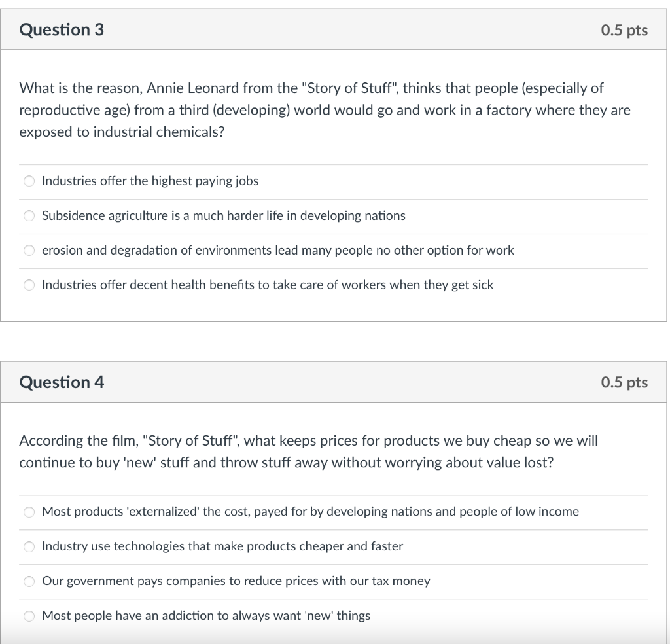The height and width of the screenshot is (644, 670).
Task: Click answer text about wanting 'new' things
Action: pyautogui.click(x=206, y=615)
